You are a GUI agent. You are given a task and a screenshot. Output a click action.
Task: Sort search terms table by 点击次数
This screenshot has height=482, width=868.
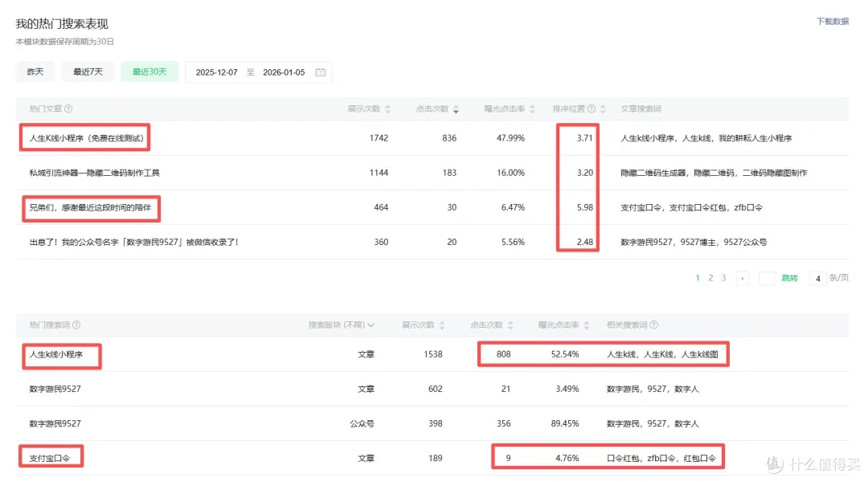point(510,325)
